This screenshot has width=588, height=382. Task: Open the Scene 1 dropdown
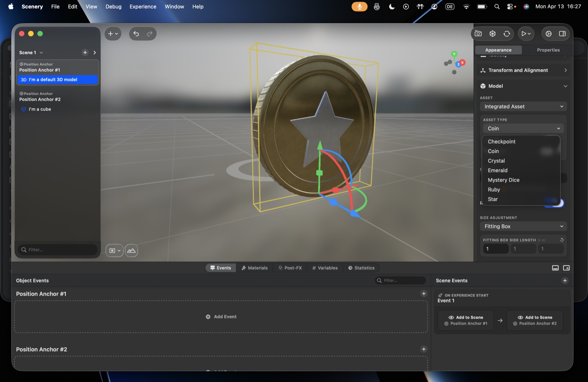point(31,53)
